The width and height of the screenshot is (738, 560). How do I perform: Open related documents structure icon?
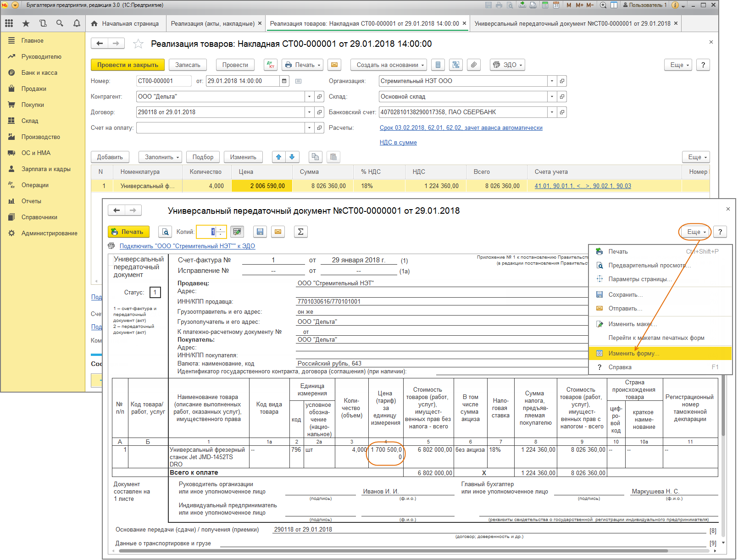click(456, 65)
